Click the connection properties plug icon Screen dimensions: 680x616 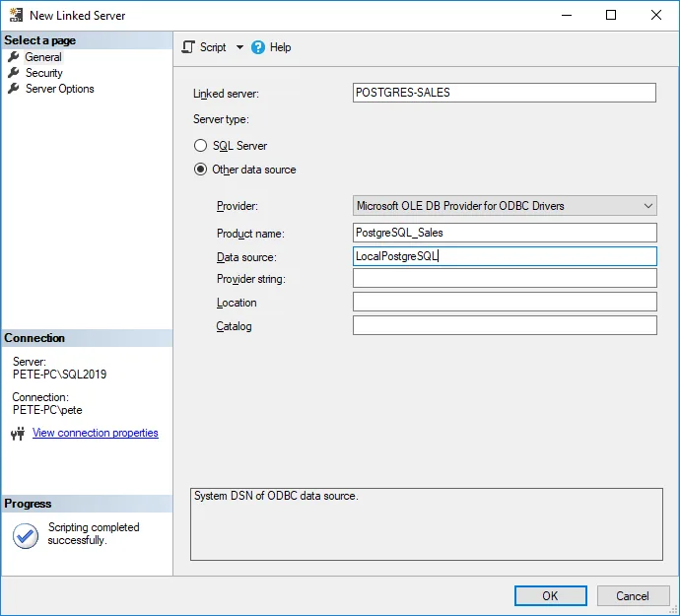(x=18, y=434)
